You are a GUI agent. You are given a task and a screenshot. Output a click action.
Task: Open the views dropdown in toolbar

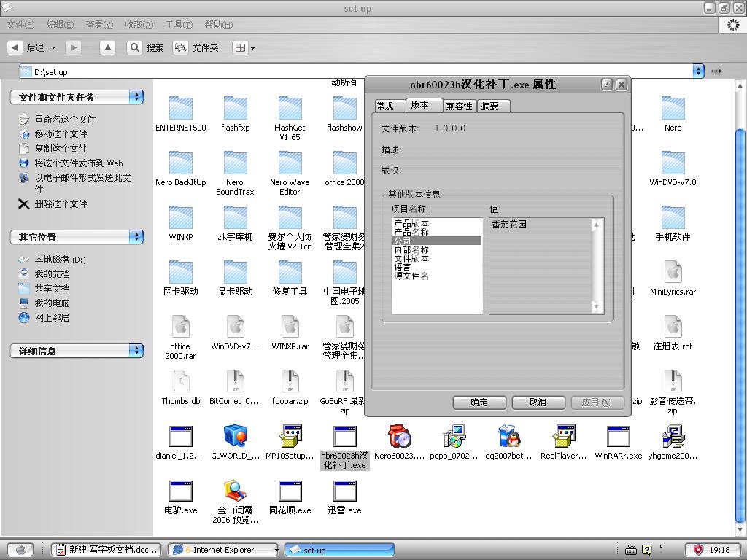click(x=244, y=48)
